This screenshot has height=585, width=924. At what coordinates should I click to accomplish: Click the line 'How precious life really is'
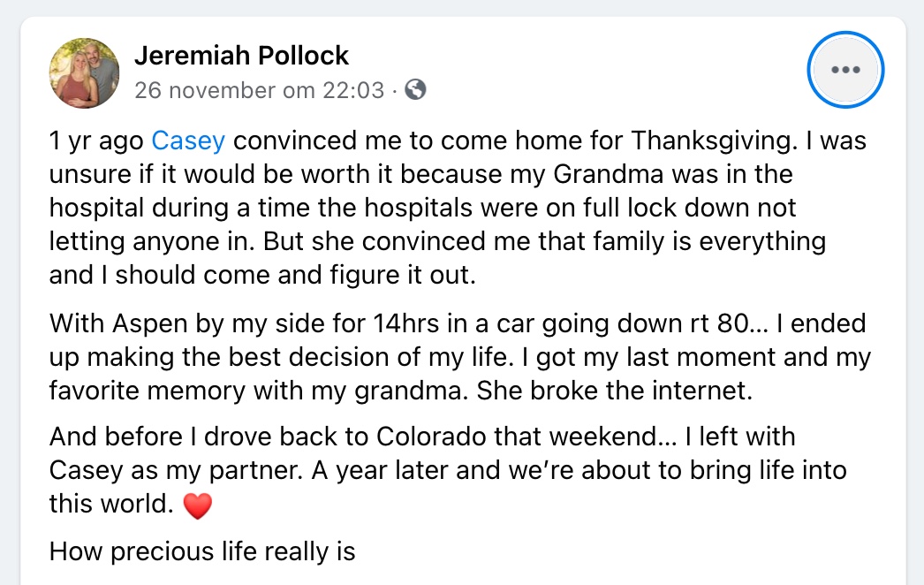point(202,552)
